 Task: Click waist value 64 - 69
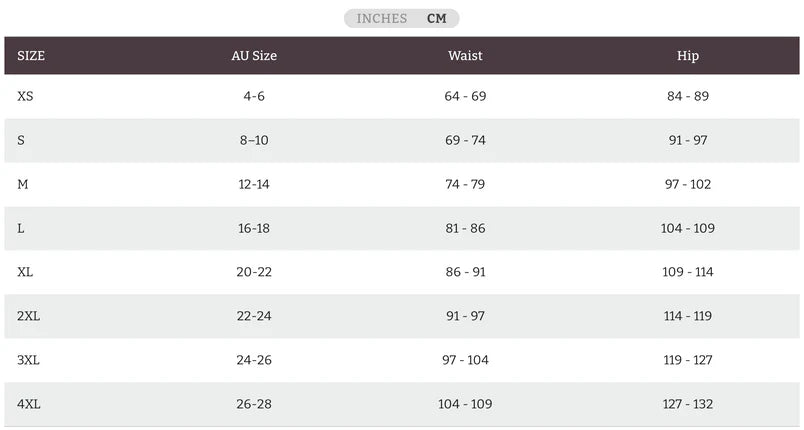(465, 96)
